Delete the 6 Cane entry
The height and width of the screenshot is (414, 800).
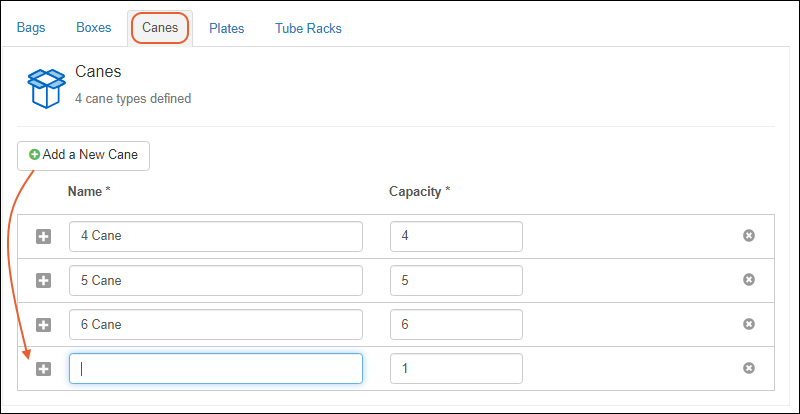[x=748, y=324]
